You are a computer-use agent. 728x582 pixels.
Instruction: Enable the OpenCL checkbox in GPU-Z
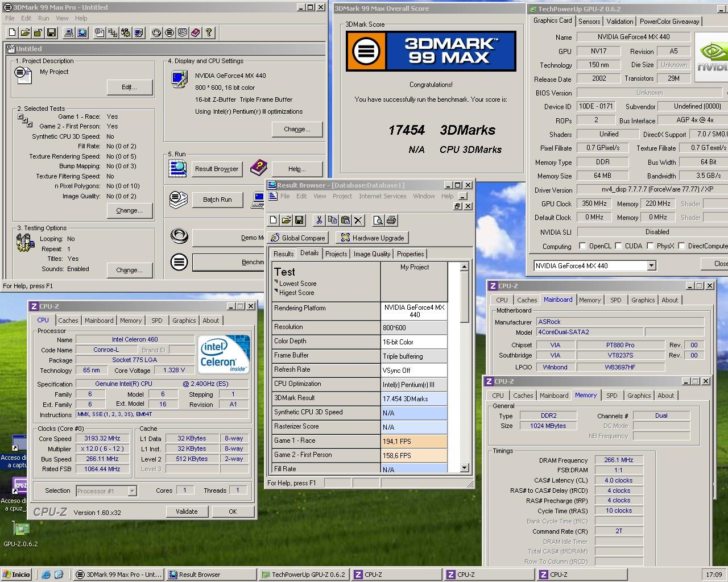(x=582, y=246)
